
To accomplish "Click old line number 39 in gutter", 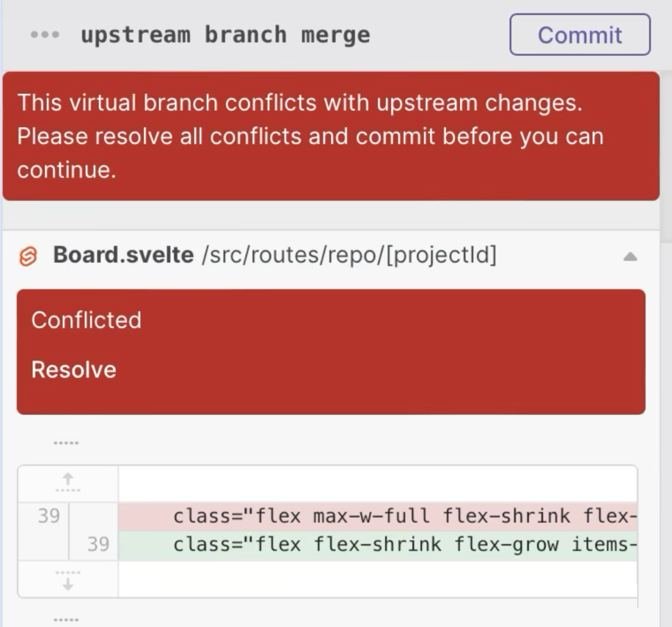I will (x=48, y=516).
